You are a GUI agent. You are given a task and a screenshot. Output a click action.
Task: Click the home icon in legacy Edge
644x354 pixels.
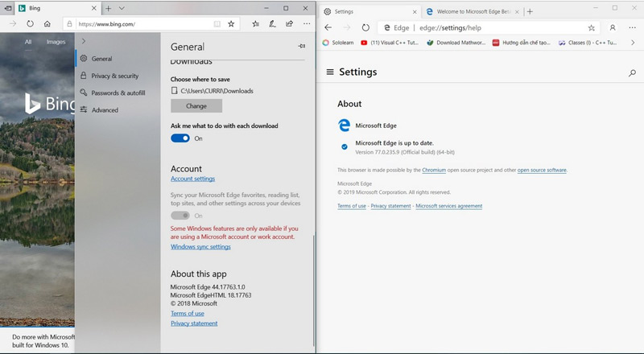(x=47, y=24)
